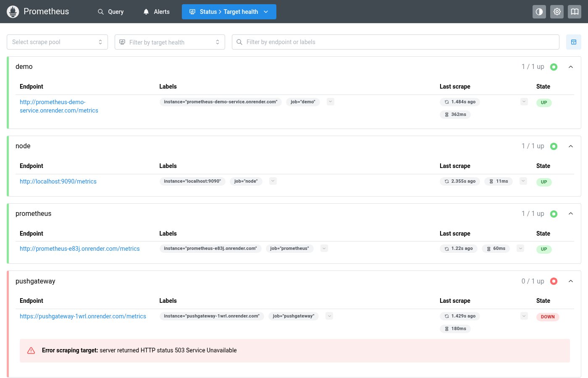
Task: Click the Prometheus logo icon
Action: point(13,12)
